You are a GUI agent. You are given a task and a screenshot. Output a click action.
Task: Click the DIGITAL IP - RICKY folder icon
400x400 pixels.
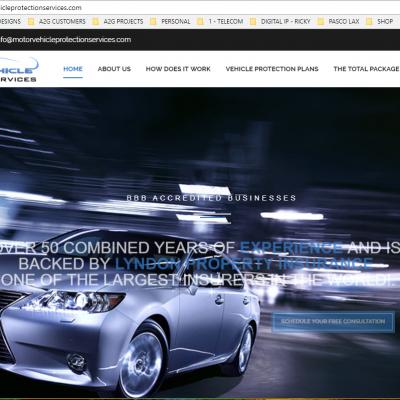tap(253, 22)
